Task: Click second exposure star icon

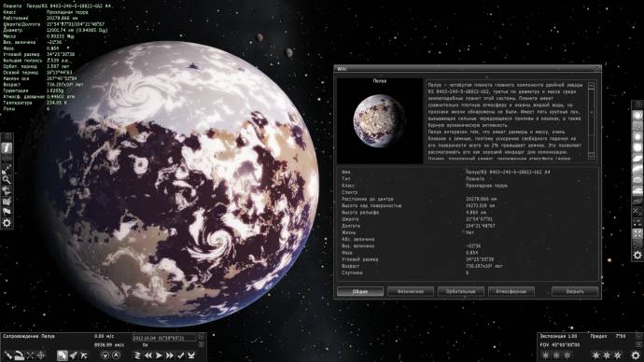Action: point(556,355)
